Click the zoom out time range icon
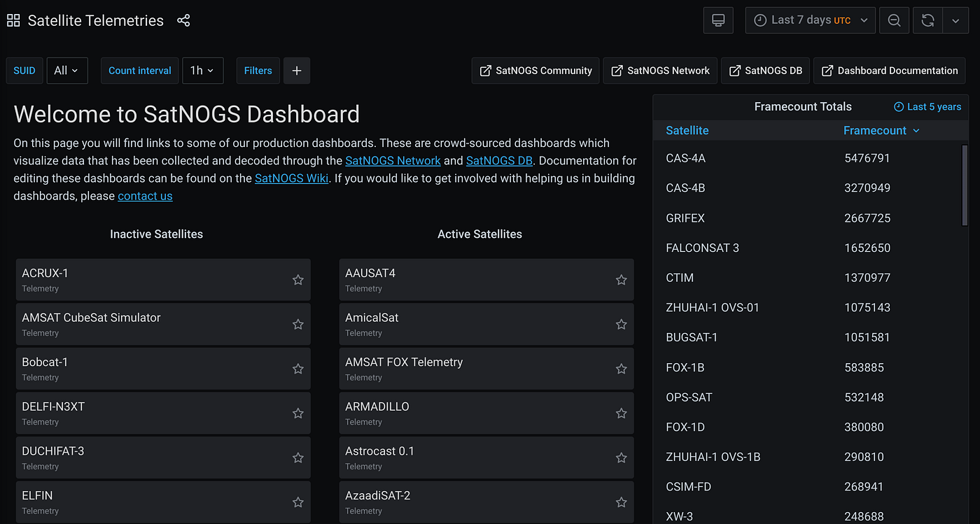This screenshot has height=524, width=980. point(894,20)
